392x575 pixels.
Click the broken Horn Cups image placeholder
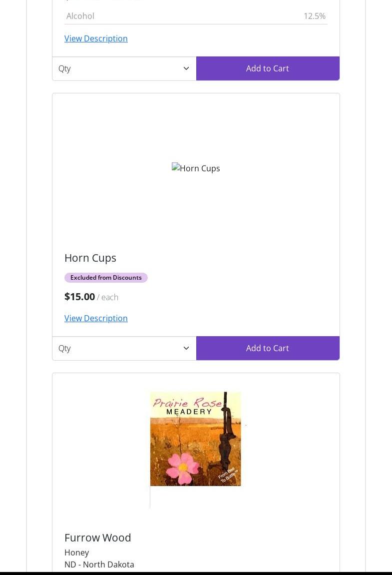pos(196,168)
